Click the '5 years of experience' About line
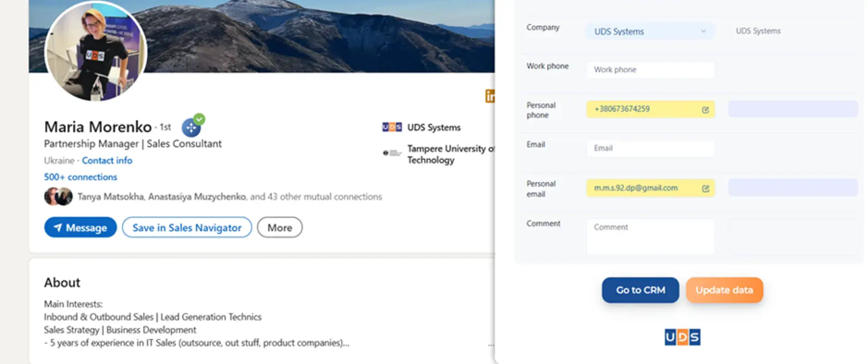Viewport: 868px width, 364px height. pos(197,343)
